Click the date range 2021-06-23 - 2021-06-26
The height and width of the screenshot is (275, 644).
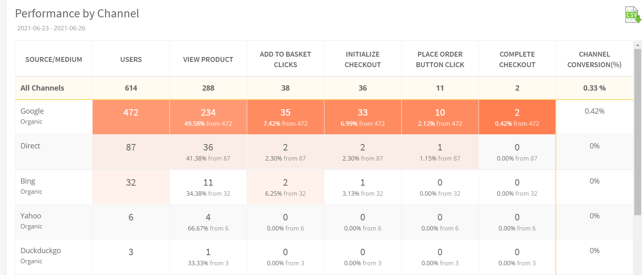[x=51, y=28]
